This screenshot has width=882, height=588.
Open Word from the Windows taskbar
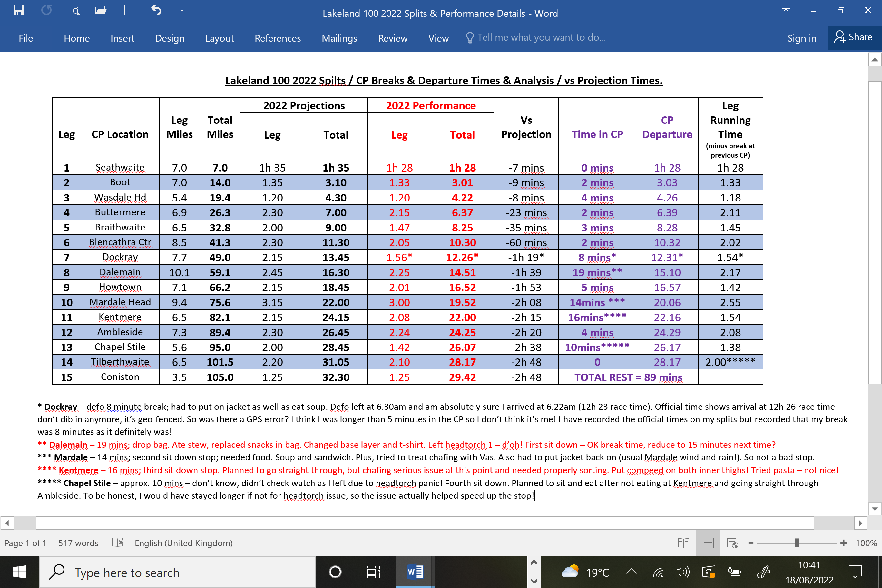click(415, 572)
